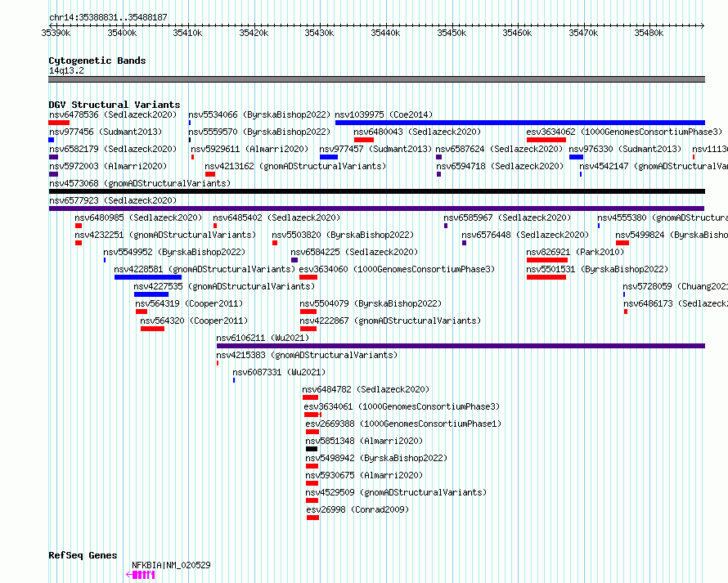728x583 pixels.
Task: Click nsv5930675 (Almarri2020) label
Action: pyautogui.click(x=364, y=475)
